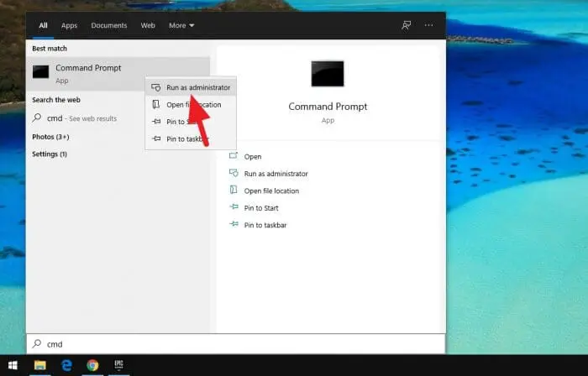Open File Explorer from the taskbar
This screenshot has width=588, height=376.
tap(39, 365)
